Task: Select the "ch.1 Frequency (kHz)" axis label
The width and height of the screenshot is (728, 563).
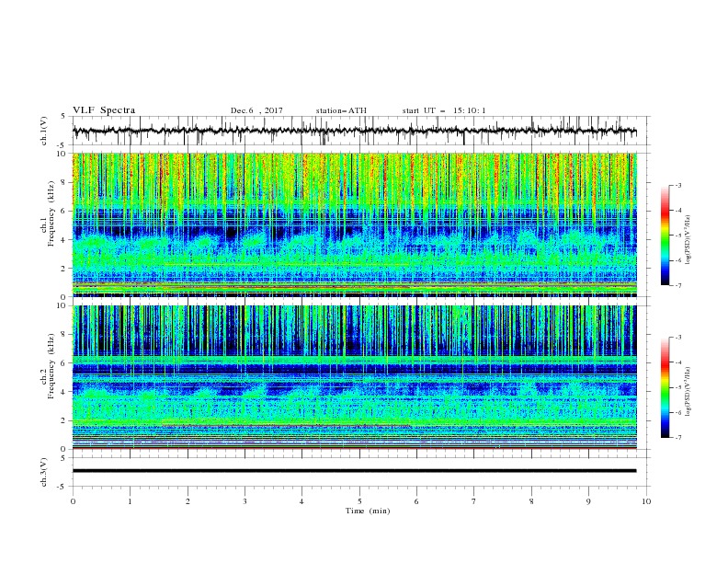Action: (48, 225)
